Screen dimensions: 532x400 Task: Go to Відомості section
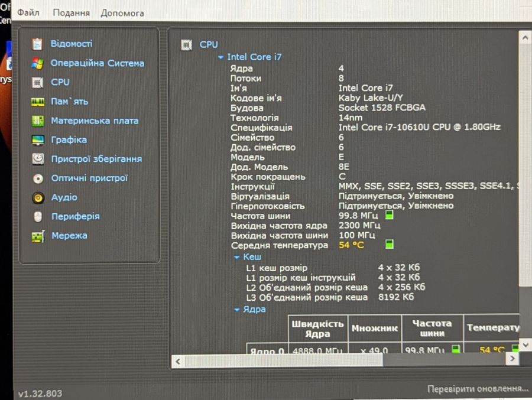pyautogui.click(x=72, y=44)
